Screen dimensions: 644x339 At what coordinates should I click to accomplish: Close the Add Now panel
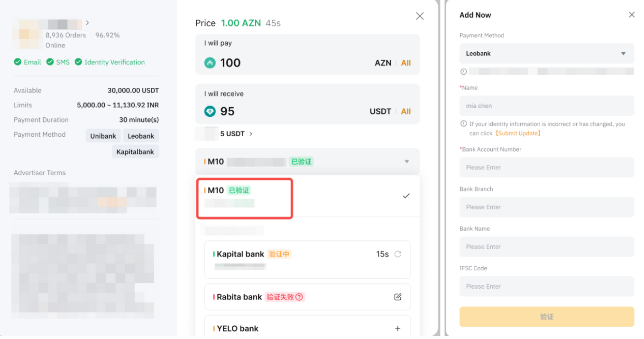coord(631,15)
